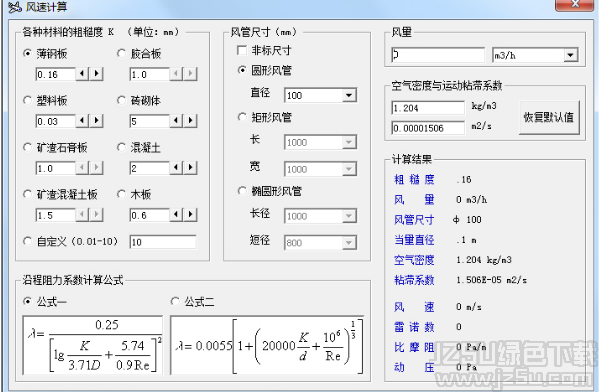Viewport: 599px width, 392px height.
Task: Select the 椭圆形风管 radio option
Action: [242, 191]
